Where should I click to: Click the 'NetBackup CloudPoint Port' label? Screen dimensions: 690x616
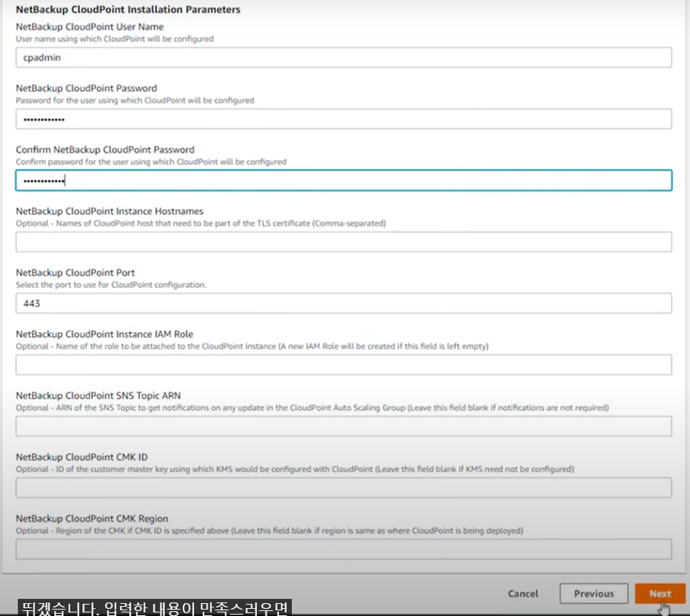[75, 273]
